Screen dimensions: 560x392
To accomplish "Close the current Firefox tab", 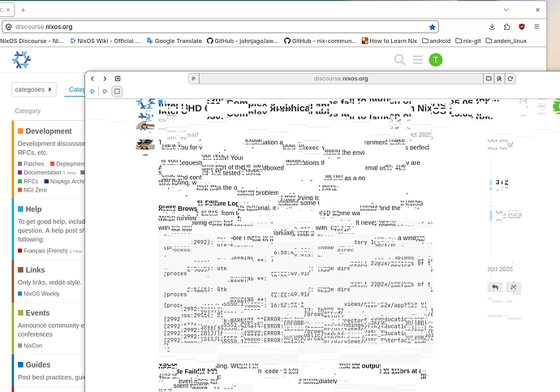I will (x=8, y=10).
